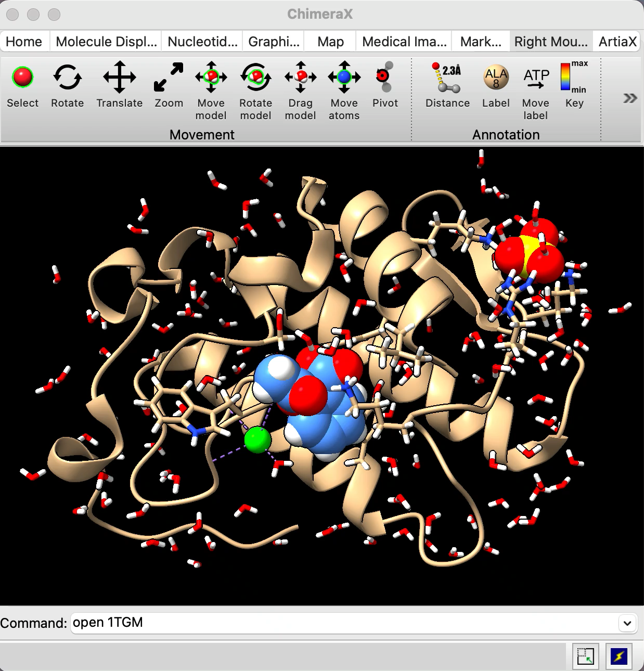The width and height of the screenshot is (644, 671).
Task: Pick the Zoom mouse mode icon
Action: coord(169,78)
